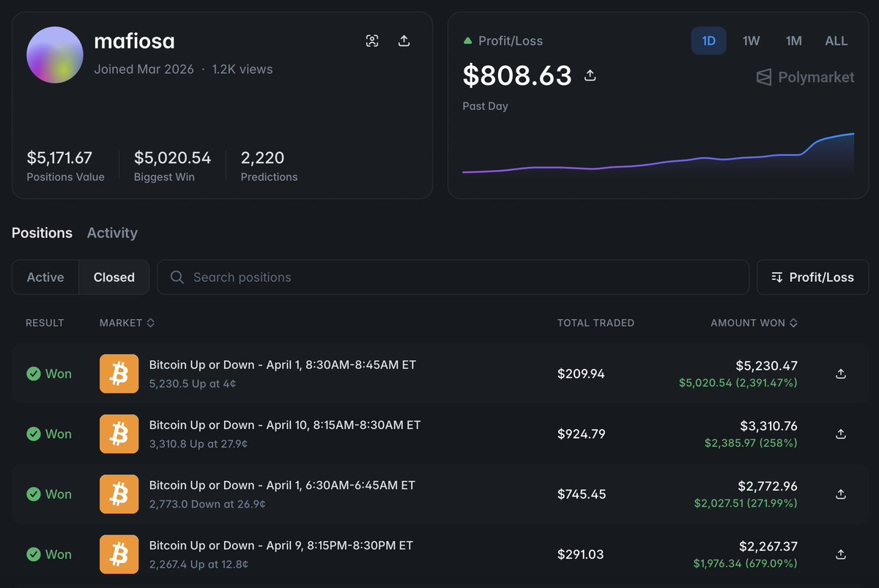The width and height of the screenshot is (879, 588).
Task: Click the $745.45 total traded value
Action: [582, 494]
